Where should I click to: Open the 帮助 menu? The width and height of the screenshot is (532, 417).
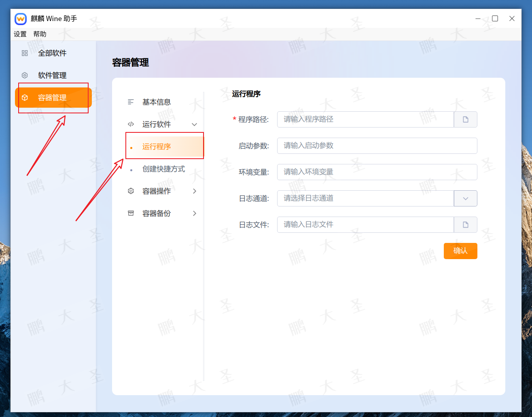[x=40, y=34]
